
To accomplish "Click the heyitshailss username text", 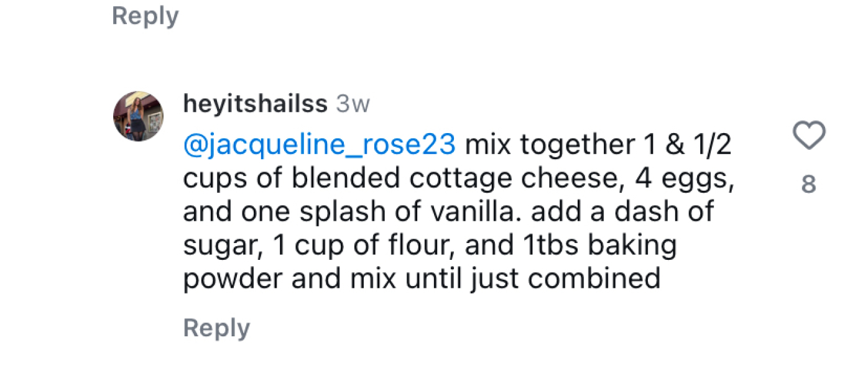I will (x=254, y=104).
